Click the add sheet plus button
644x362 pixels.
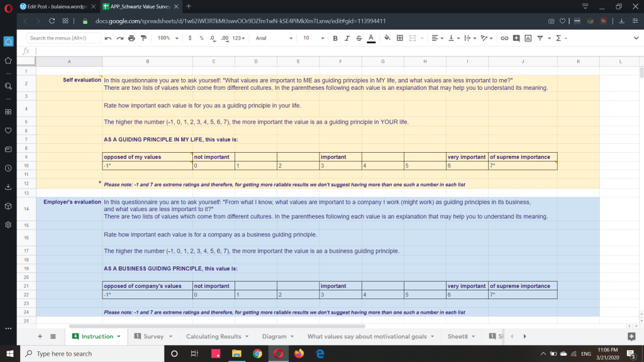point(41,336)
